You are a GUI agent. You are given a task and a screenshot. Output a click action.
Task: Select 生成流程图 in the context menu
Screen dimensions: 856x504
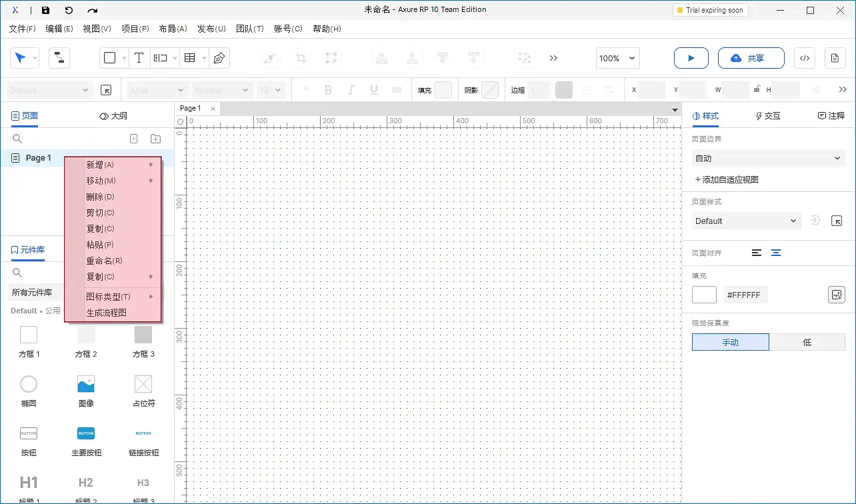(x=107, y=312)
